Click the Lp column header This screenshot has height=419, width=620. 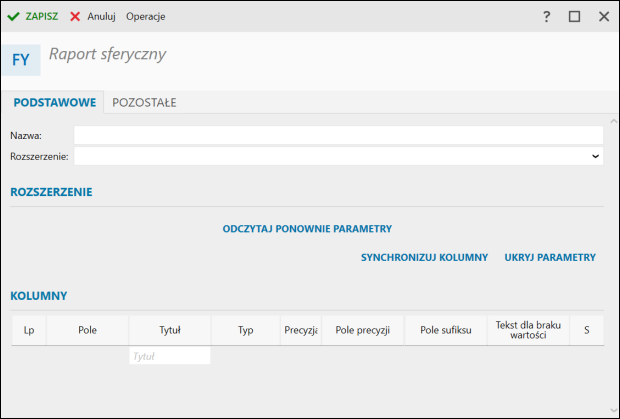point(29,330)
